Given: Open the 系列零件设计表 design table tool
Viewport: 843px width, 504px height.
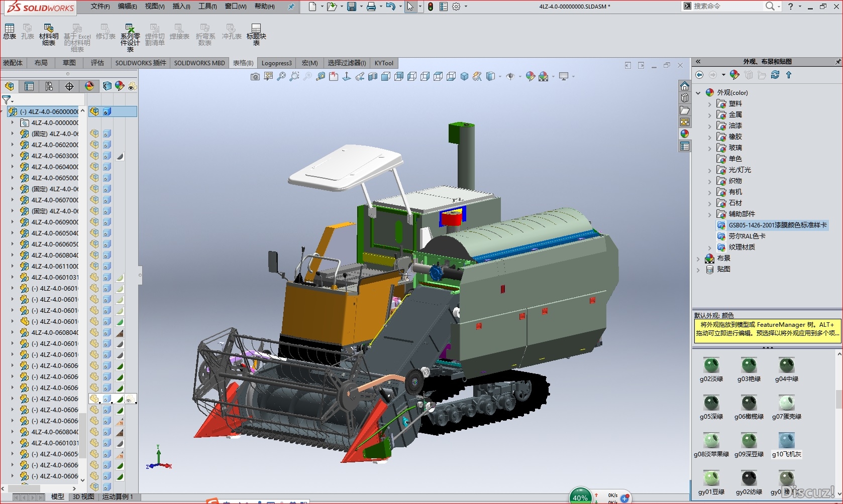Looking at the screenshot, I should pyautogui.click(x=130, y=38).
